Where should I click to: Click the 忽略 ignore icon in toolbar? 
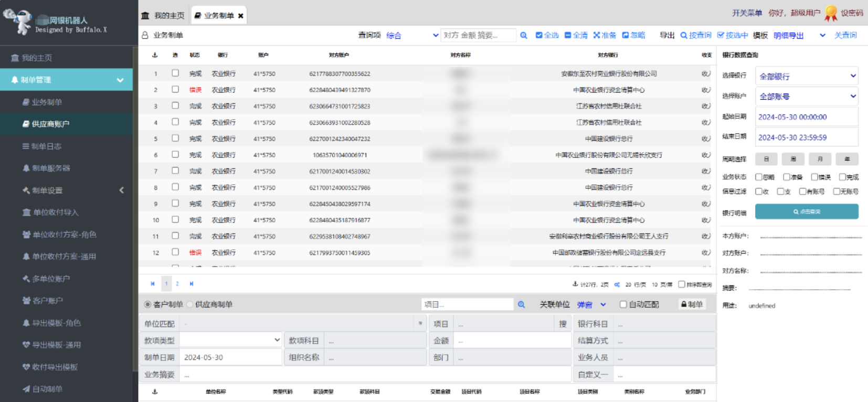tap(626, 35)
